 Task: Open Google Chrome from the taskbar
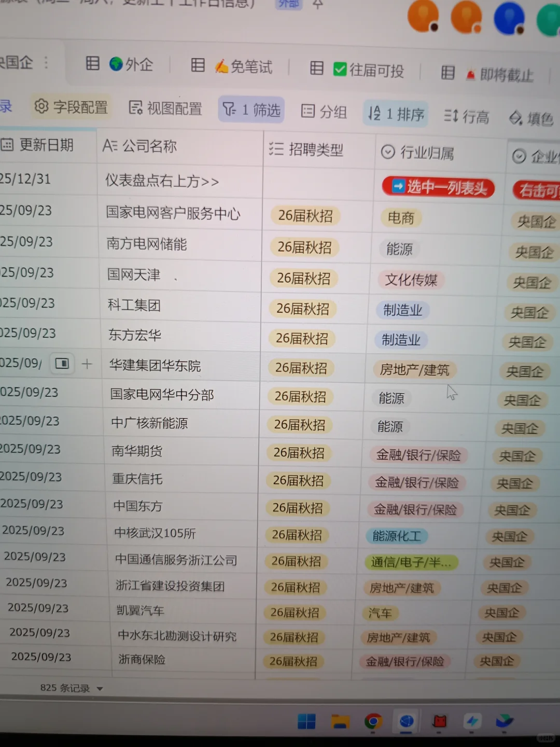pyautogui.click(x=373, y=721)
